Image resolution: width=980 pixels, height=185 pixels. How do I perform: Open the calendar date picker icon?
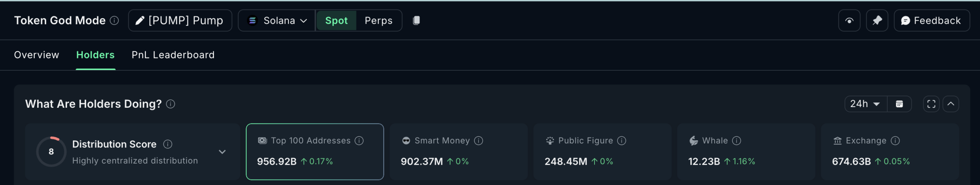[x=899, y=104]
